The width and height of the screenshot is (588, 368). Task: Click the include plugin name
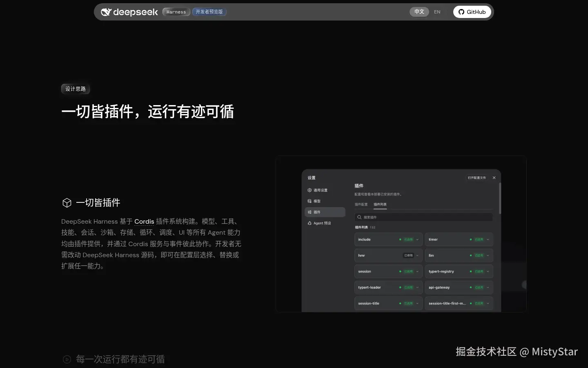point(364,240)
